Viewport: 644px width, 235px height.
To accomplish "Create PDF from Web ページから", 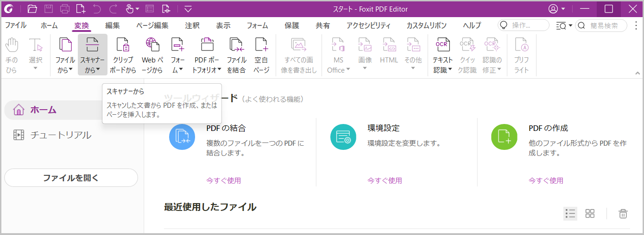I will tap(152, 56).
